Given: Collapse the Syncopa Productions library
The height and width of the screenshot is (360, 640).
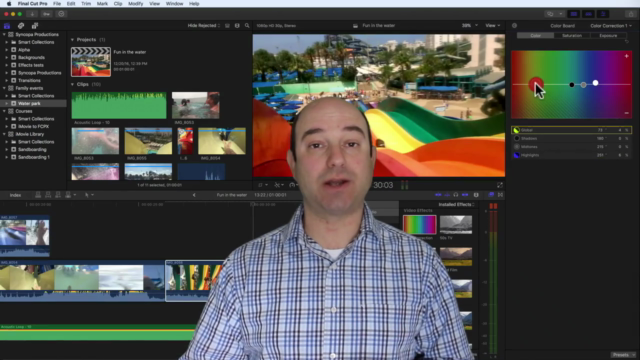Looking at the screenshot, I should [x=4, y=35].
